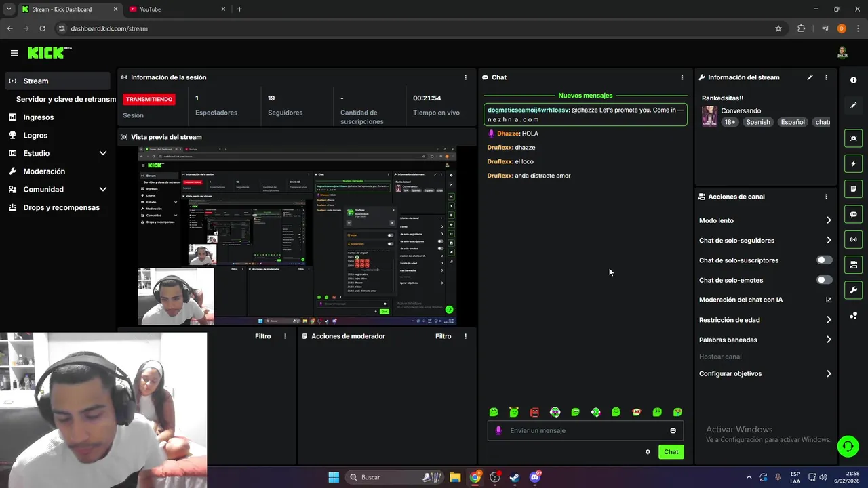
Task: Click the lightning bolt icon in right sidebar
Action: click(x=853, y=163)
